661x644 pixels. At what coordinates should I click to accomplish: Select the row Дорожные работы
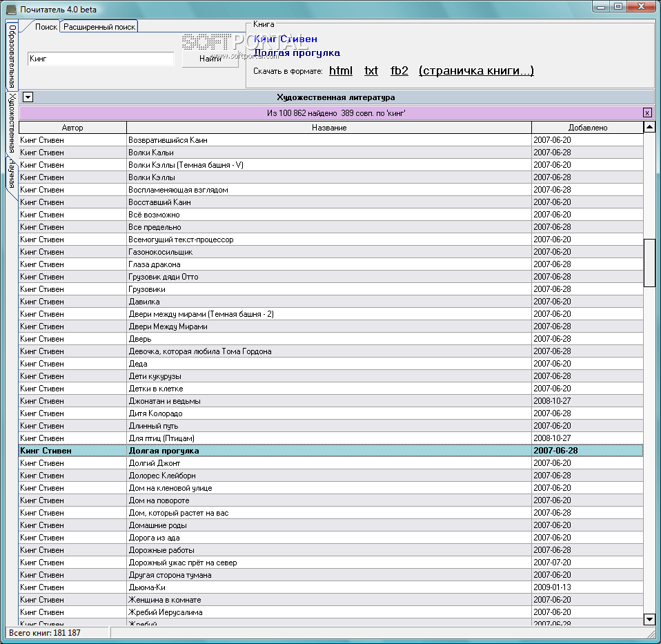click(331, 550)
